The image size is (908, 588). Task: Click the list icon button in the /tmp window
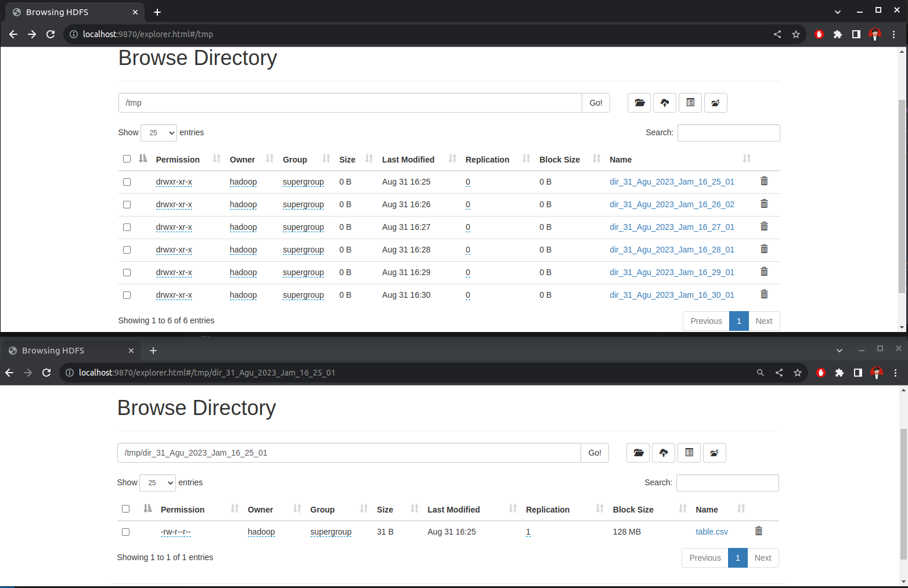[690, 103]
